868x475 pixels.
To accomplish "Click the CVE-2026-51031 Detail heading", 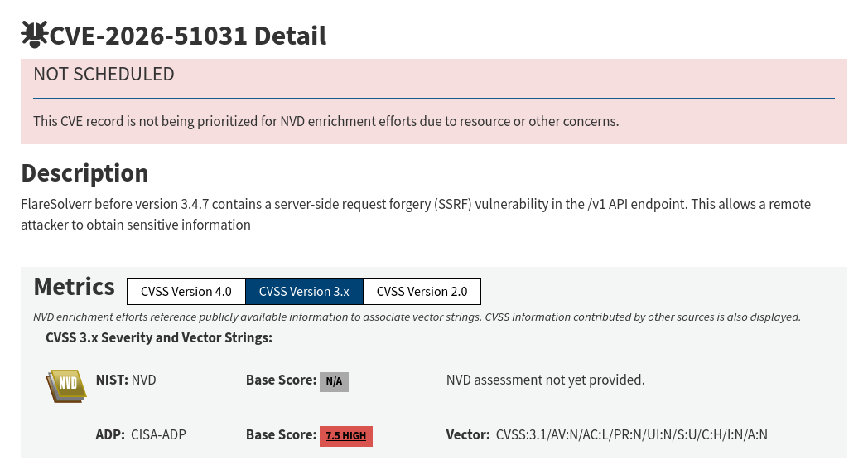I will [x=188, y=36].
